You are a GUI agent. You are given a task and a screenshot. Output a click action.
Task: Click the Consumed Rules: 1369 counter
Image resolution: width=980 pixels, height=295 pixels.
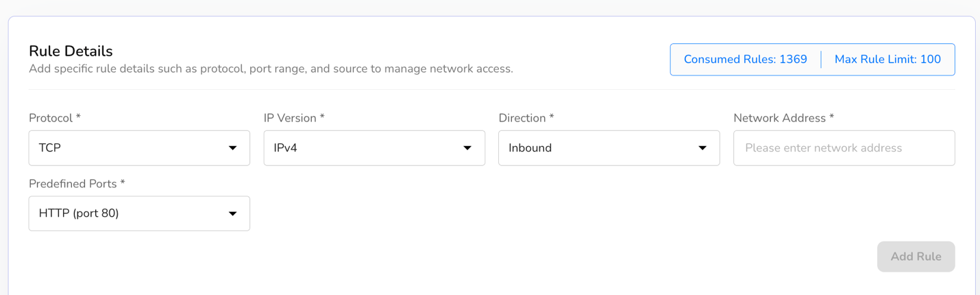coord(745,60)
